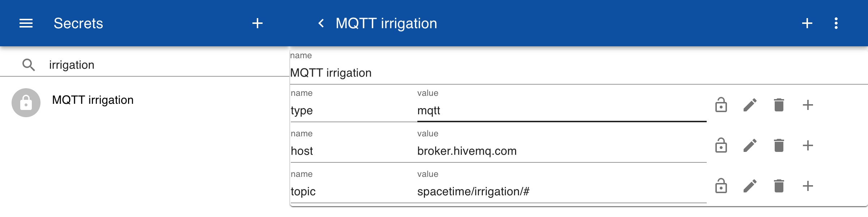Add new field via header plus icon
Viewport: 868px width, 217px height.
point(807,24)
